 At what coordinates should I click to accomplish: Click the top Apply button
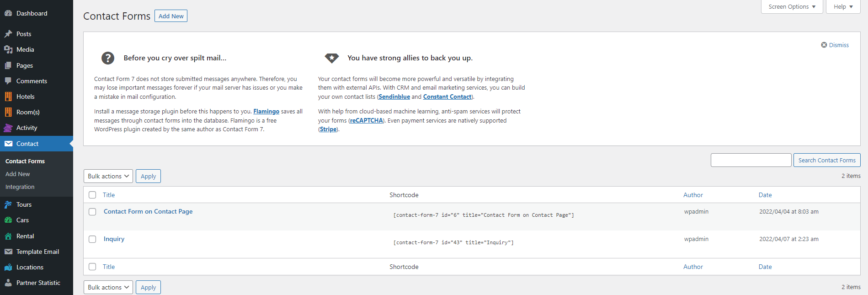click(148, 176)
